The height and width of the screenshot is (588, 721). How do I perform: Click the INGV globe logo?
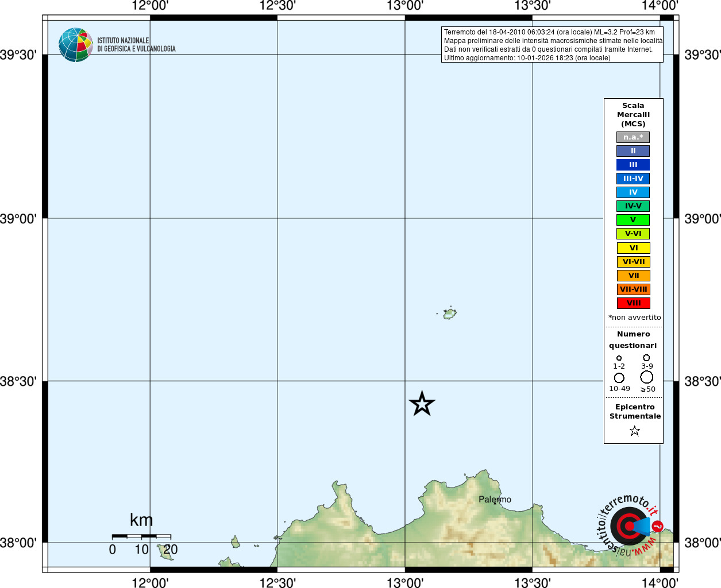click(75, 45)
